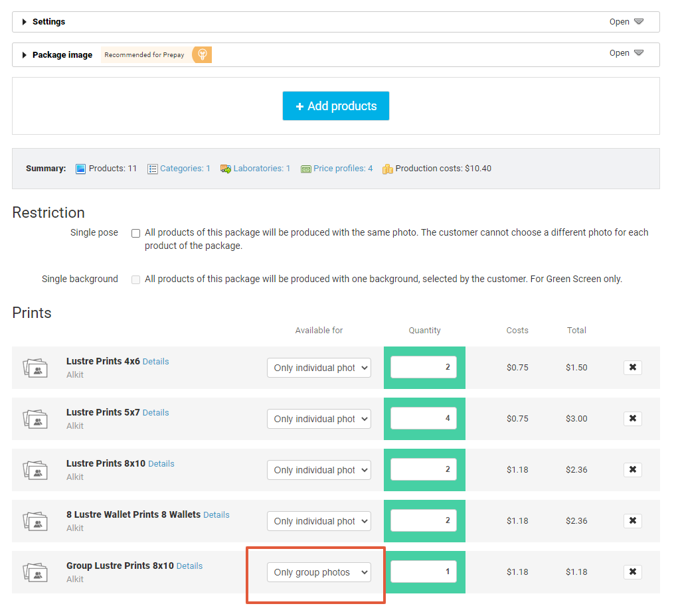Open Available for dropdown for Group Lustre Prints
Screen dimensions: 676x616
click(319, 572)
